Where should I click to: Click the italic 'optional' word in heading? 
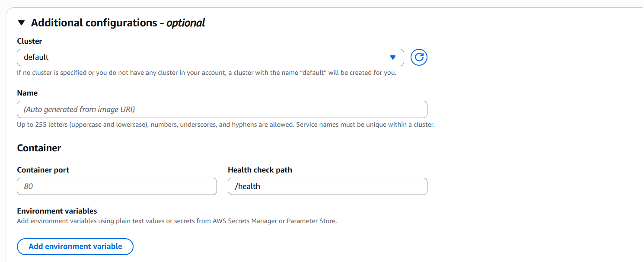point(185,23)
